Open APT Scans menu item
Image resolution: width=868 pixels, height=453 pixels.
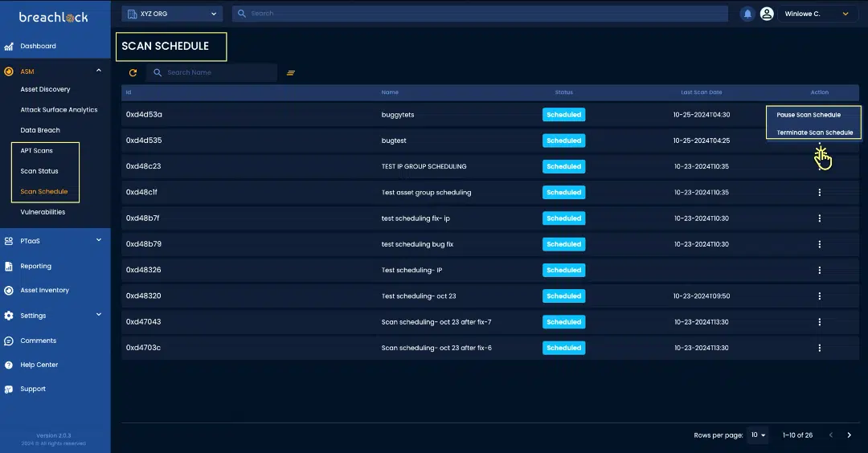pos(36,151)
